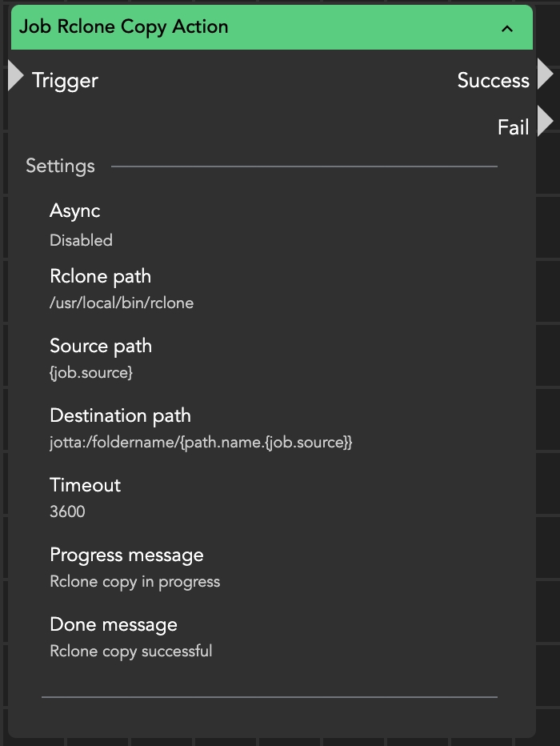Select the Destination path setting label
This screenshot has height=746, width=560.
(x=120, y=415)
